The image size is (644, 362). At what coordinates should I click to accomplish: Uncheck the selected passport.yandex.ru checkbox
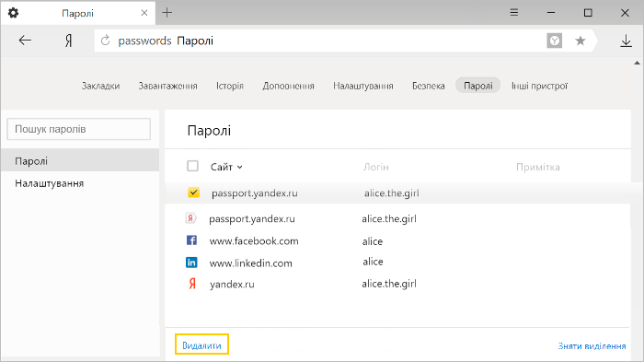pos(193,193)
